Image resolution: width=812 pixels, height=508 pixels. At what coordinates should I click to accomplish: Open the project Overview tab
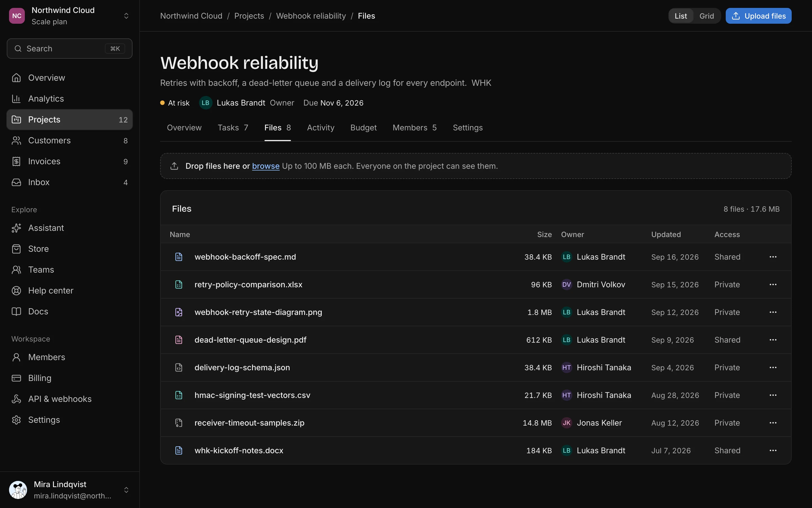(x=184, y=128)
